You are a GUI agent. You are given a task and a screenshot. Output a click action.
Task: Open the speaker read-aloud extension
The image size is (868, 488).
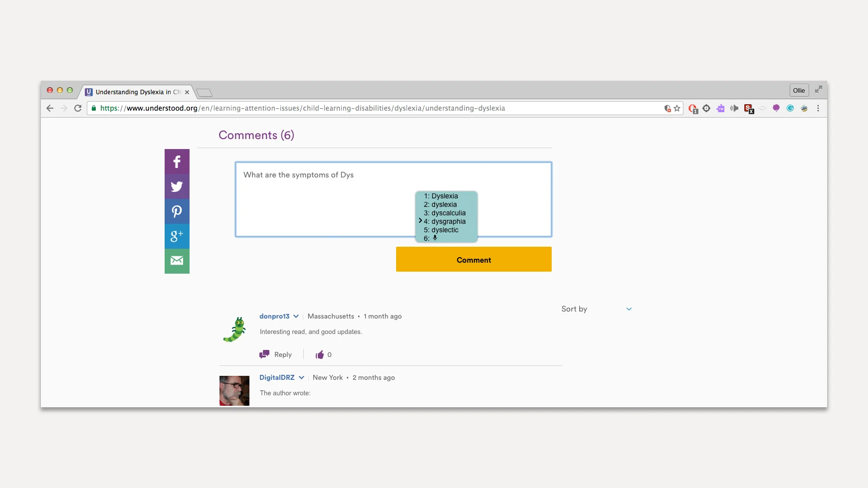tap(734, 108)
